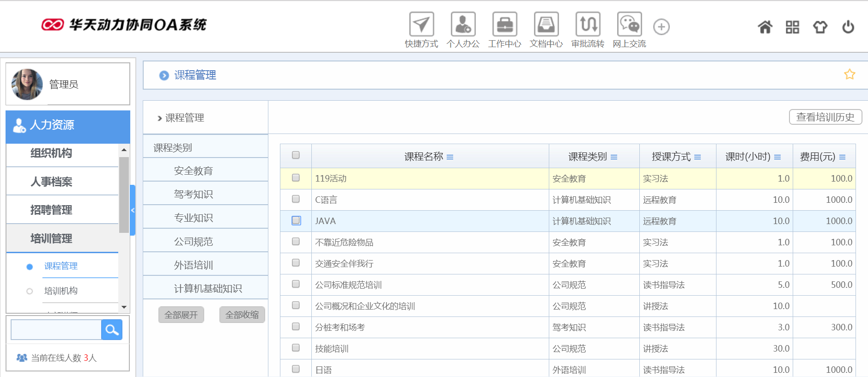This screenshot has width=868, height=377.
Task: Click the home icon in header
Action: [765, 27]
